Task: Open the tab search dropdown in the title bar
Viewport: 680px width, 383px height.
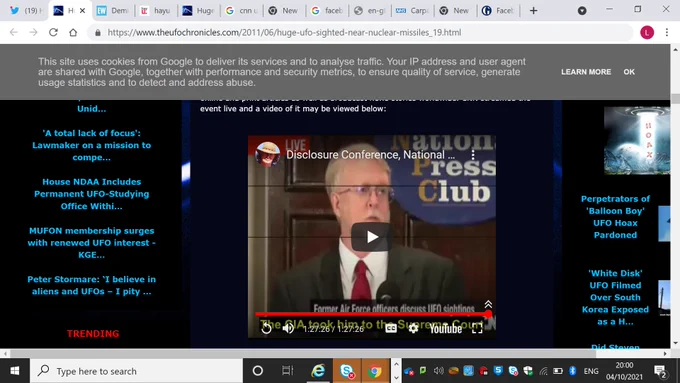Action: tap(582, 11)
